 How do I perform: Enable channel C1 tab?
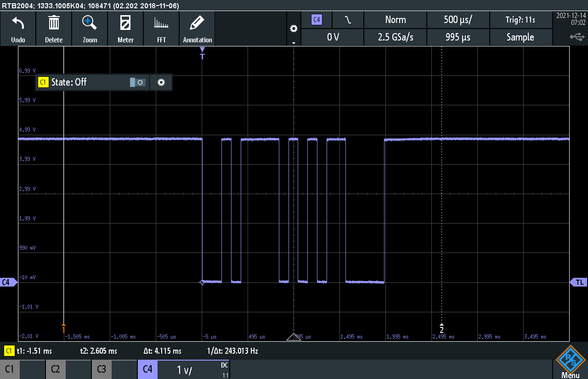click(x=23, y=369)
